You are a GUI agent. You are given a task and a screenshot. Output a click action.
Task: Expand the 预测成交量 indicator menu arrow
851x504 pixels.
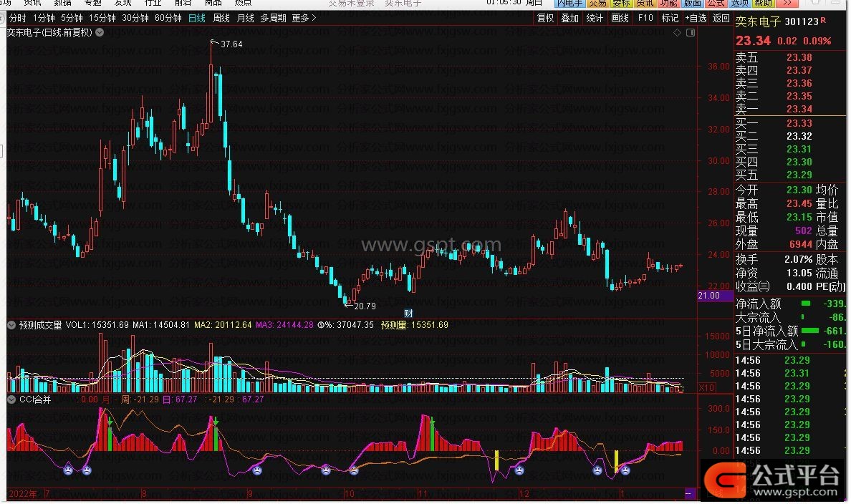(x=11, y=325)
